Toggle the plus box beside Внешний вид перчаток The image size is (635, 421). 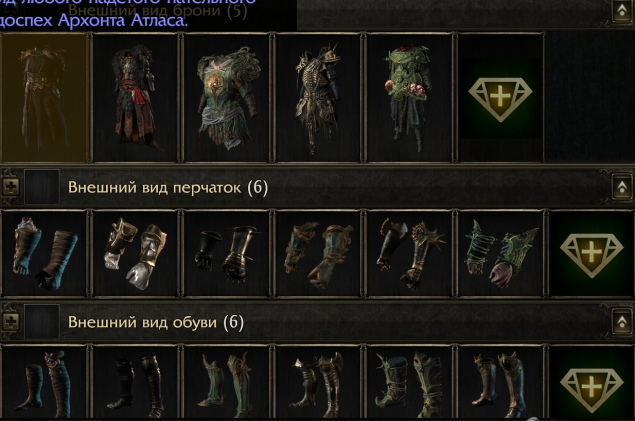point(11,187)
